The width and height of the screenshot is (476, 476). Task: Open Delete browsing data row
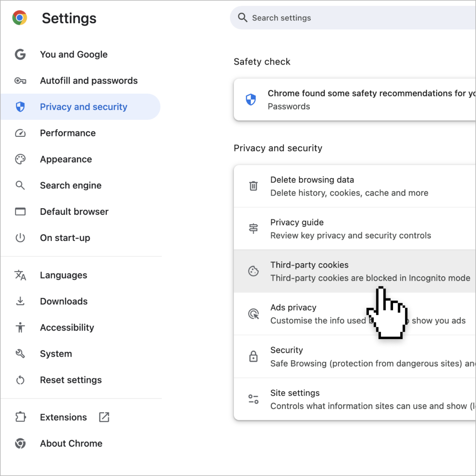click(x=355, y=186)
